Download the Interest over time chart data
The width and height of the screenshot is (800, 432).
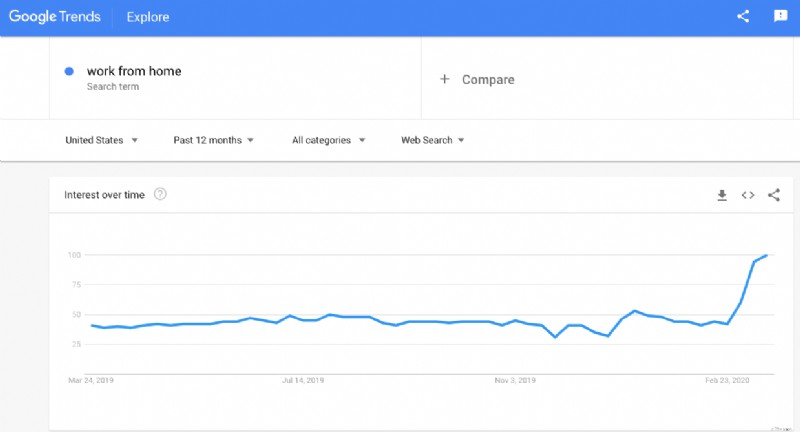722,195
